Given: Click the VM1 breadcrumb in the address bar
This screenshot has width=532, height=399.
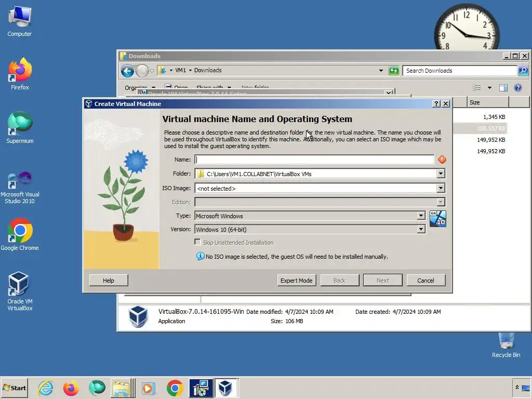Looking at the screenshot, I should pos(180,70).
